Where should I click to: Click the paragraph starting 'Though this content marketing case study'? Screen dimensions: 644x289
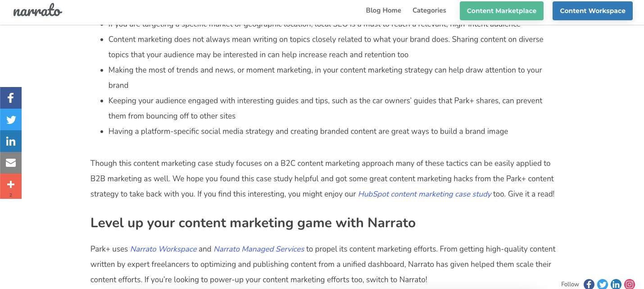[322, 179]
